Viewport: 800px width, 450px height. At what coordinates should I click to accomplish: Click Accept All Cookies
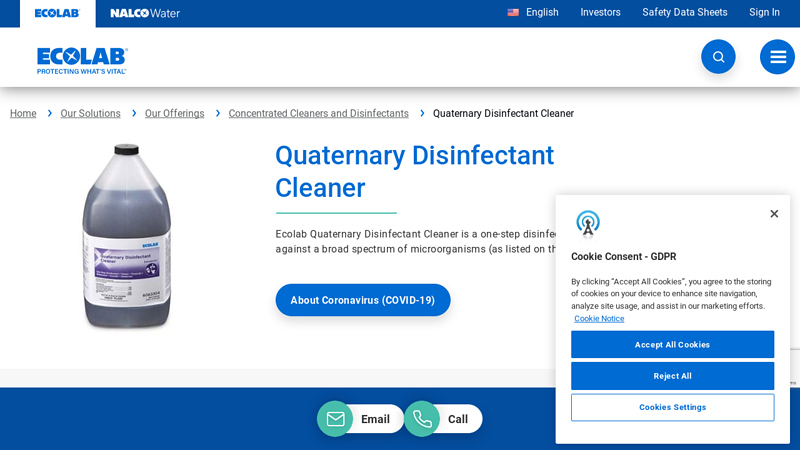click(672, 344)
